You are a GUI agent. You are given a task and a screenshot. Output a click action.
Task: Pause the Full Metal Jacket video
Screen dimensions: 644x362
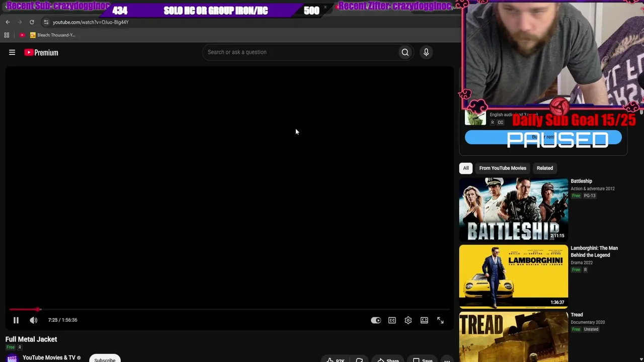click(16, 320)
